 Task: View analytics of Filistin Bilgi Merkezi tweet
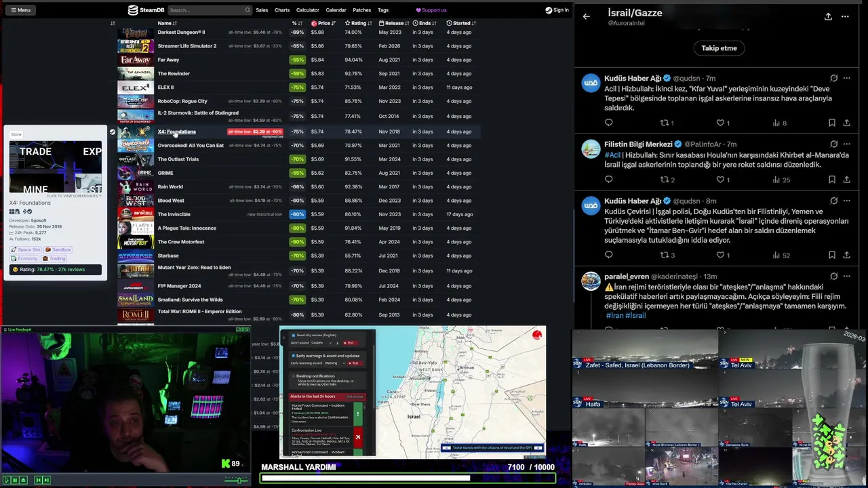(781, 180)
